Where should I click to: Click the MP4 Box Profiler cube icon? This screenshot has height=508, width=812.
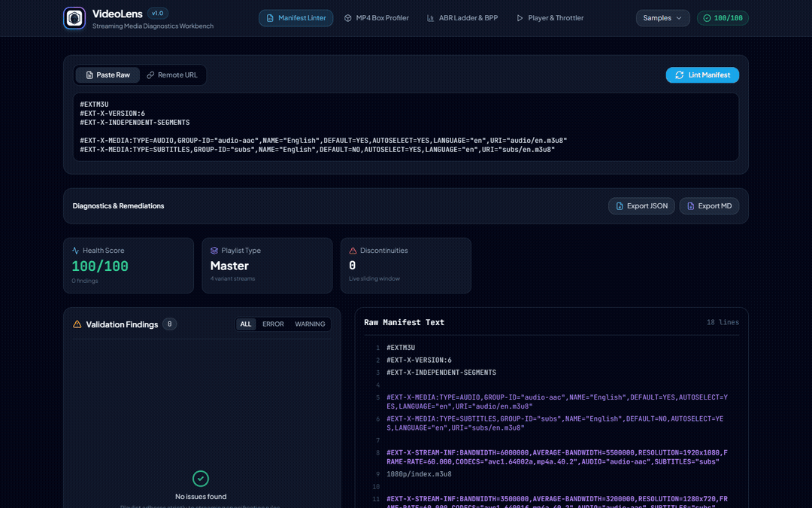348,18
